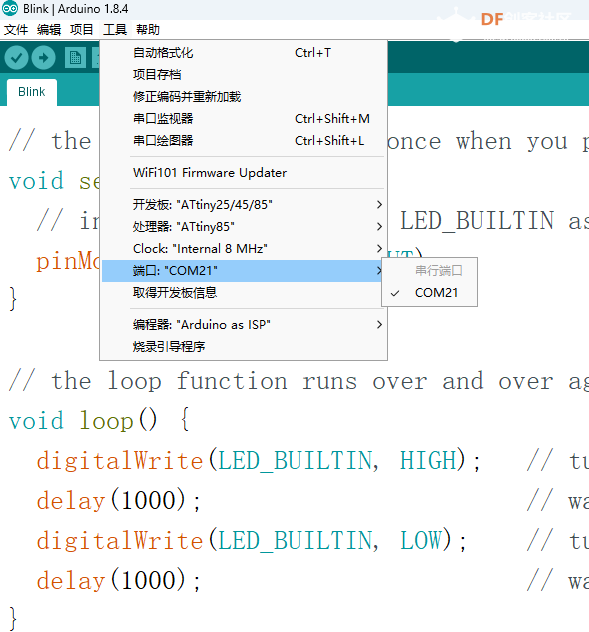Open the 编辑 menu
This screenshot has width=589, height=632.
(x=49, y=29)
